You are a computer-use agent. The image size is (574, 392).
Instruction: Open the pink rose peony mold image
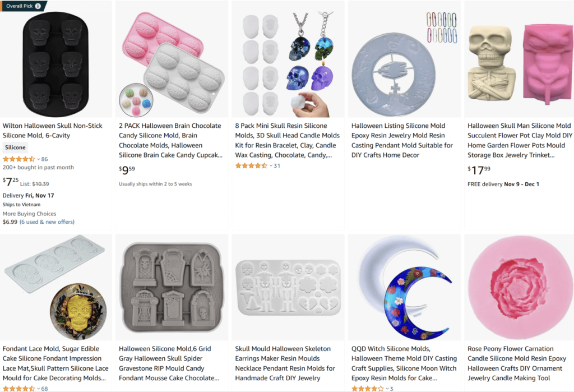tap(520, 288)
